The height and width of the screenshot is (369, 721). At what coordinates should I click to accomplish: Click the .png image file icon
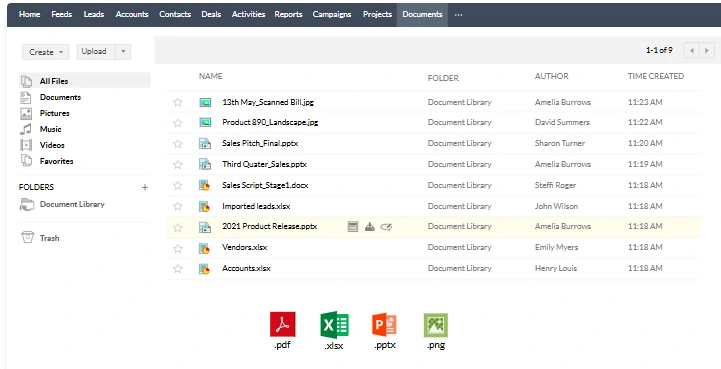pos(435,325)
